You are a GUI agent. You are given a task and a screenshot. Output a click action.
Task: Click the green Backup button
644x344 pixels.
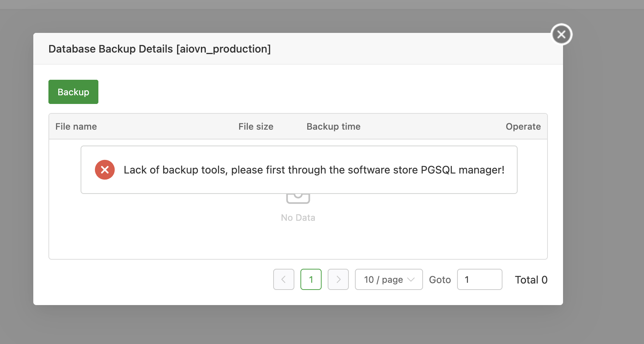coord(73,92)
